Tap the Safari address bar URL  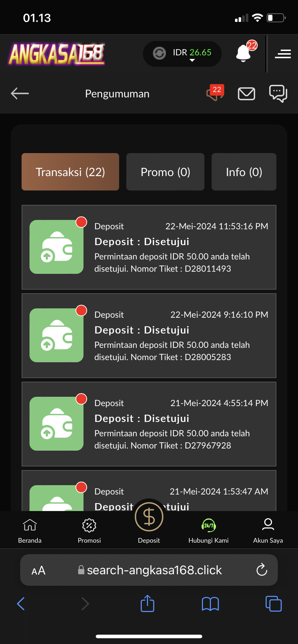[154, 570]
